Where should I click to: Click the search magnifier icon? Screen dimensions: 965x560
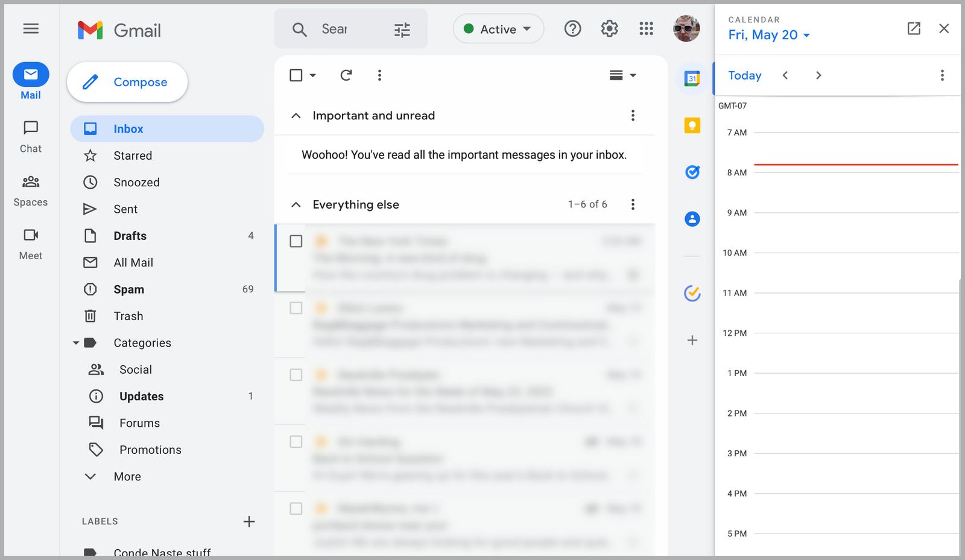(299, 29)
